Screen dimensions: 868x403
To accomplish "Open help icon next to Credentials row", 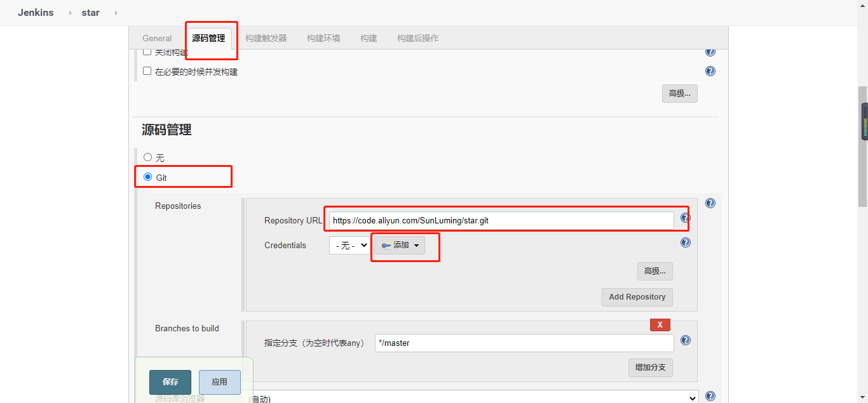I will coord(686,242).
